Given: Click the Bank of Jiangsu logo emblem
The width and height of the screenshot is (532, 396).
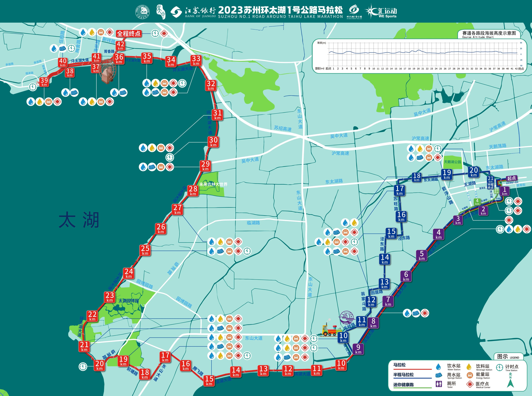Looking at the screenshot, I should click(176, 12).
